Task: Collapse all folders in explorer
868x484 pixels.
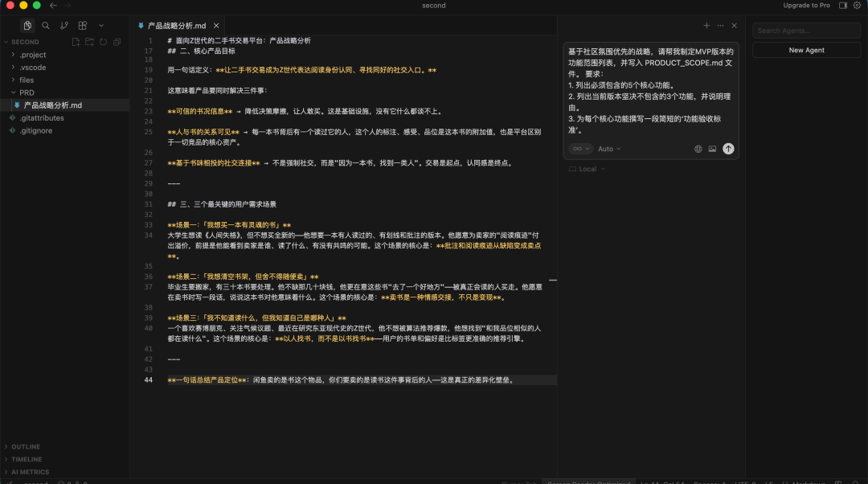Action: [117, 42]
